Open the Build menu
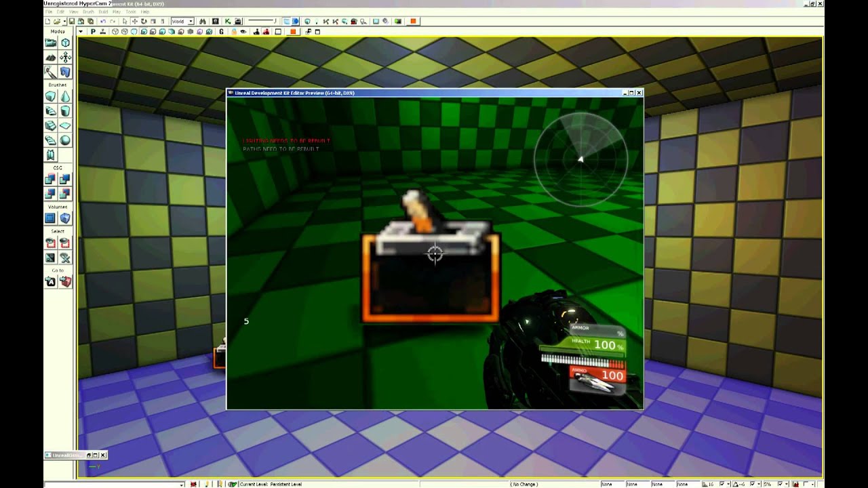Image resolution: width=868 pixels, height=488 pixels. click(x=103, y=12)
